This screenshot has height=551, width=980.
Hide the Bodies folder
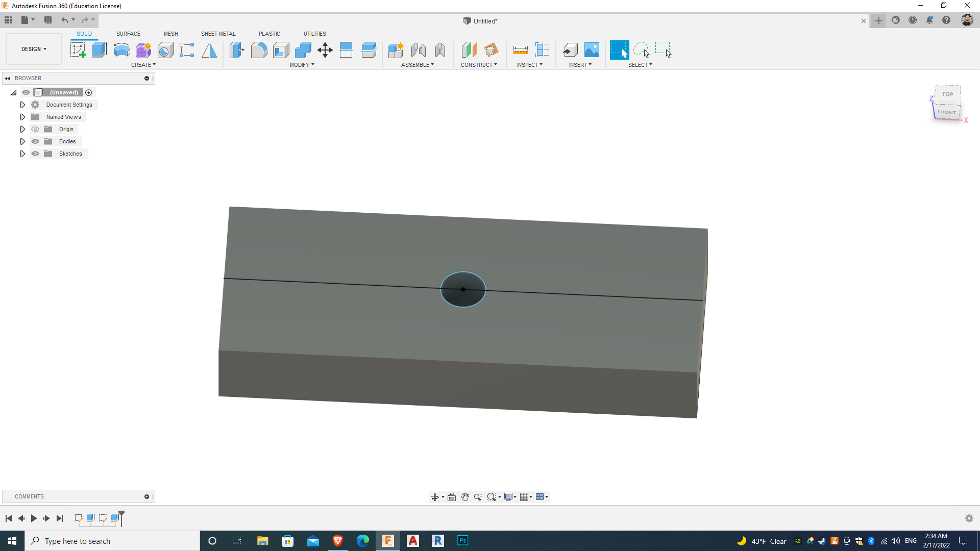(x=35, y=141)
